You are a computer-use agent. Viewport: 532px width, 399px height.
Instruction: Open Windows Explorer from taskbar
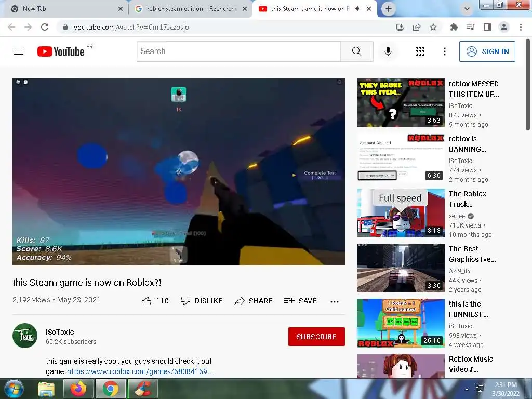click(x=46, y=389)
